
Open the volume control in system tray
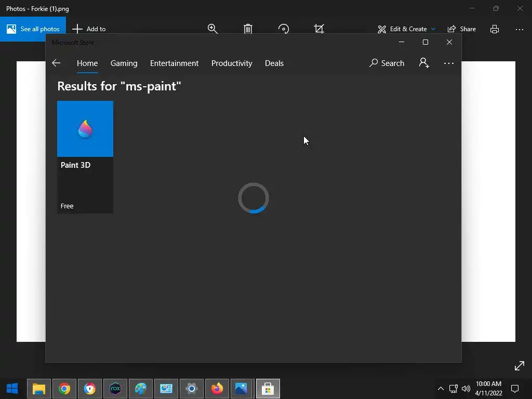click(466, 389)
